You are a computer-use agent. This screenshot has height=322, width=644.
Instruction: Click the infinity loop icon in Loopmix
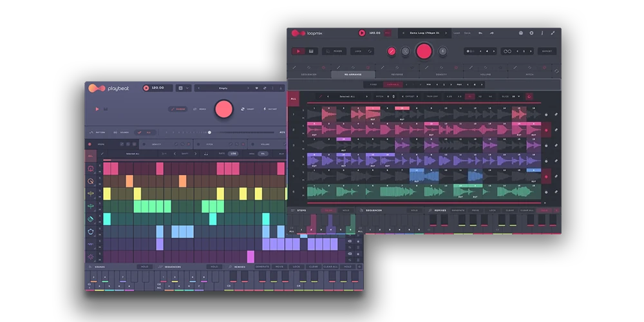click(x=507, y=52)
